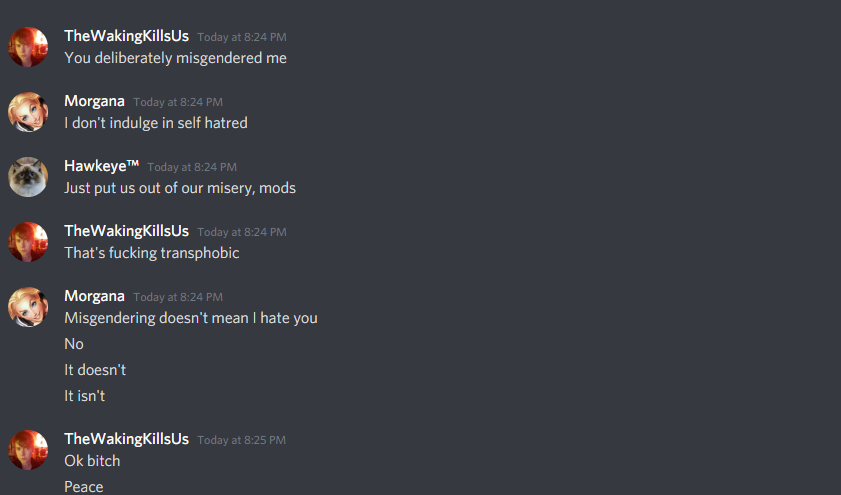Open Morgana's avatar beside 'Misgendering doesn't mean' message
841x495 pixels.
28,307
